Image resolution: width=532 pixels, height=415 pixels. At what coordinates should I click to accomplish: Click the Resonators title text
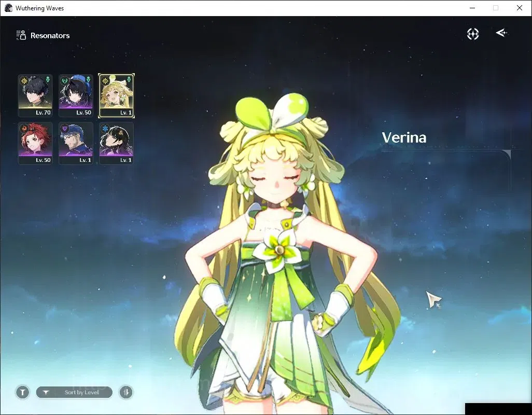click(x=50, y=35)
